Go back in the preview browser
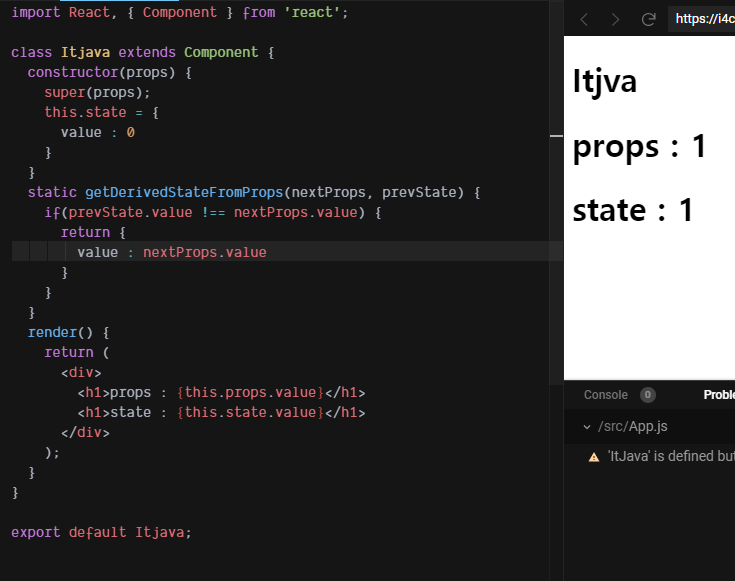Viewport: 735px width, 581px height. [584, 20]
